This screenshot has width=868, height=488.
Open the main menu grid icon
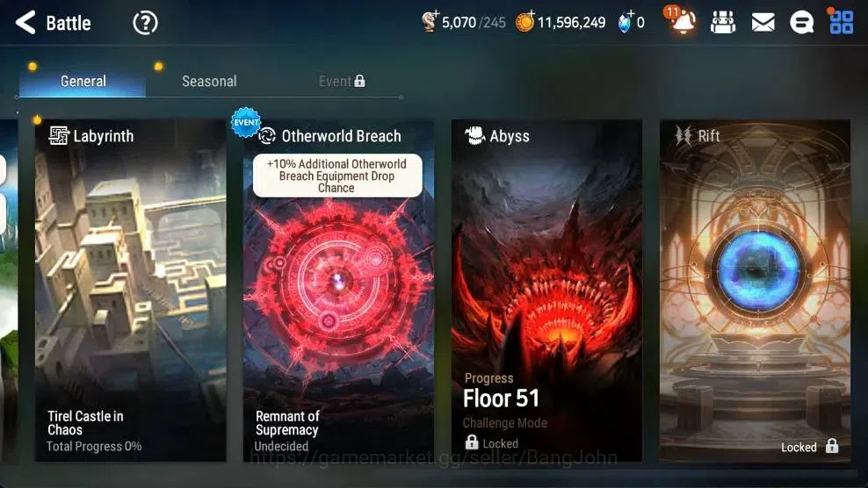841,22
